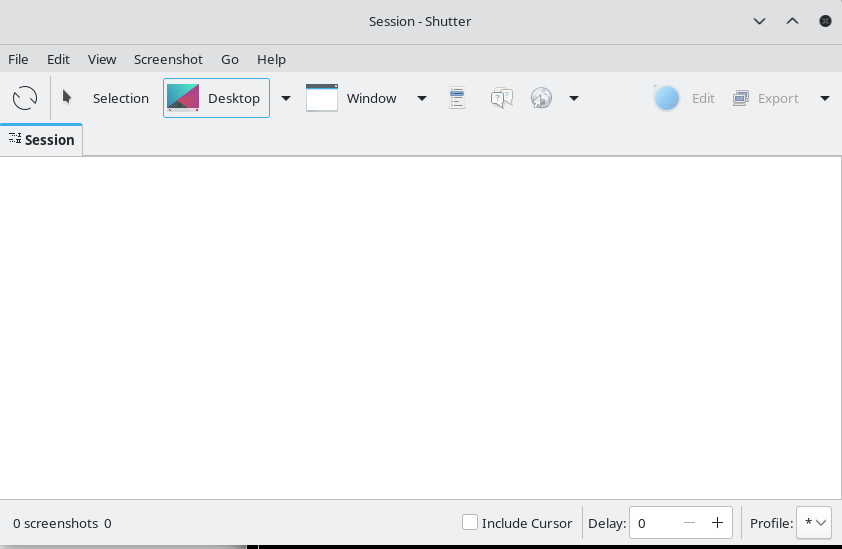
Task: Switch to the Session tab
Action: 42,140
